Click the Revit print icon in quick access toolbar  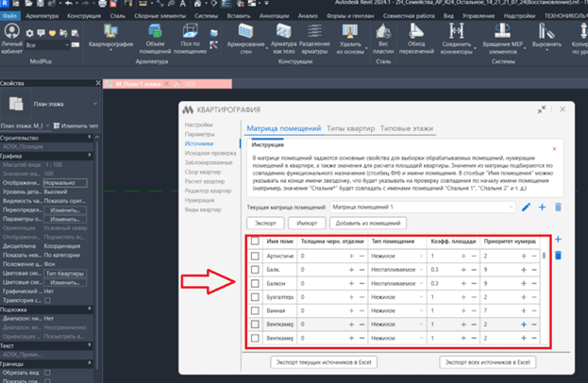tap(102, 4)
